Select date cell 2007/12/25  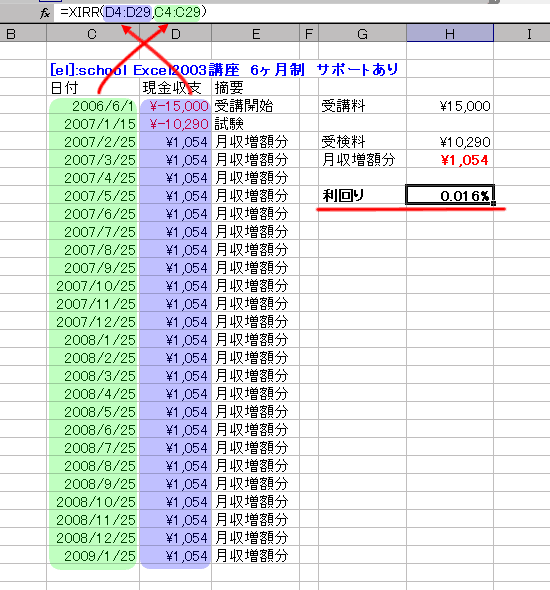93,322
